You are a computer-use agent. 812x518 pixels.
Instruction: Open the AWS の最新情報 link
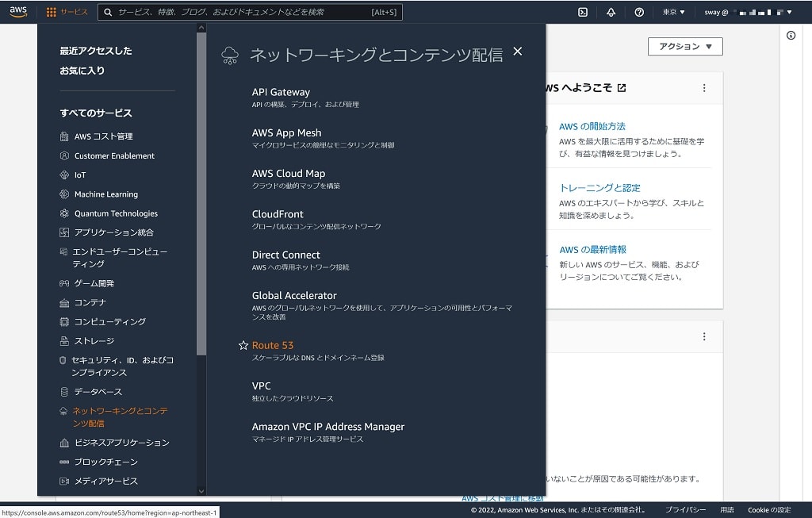coord(592,250)
